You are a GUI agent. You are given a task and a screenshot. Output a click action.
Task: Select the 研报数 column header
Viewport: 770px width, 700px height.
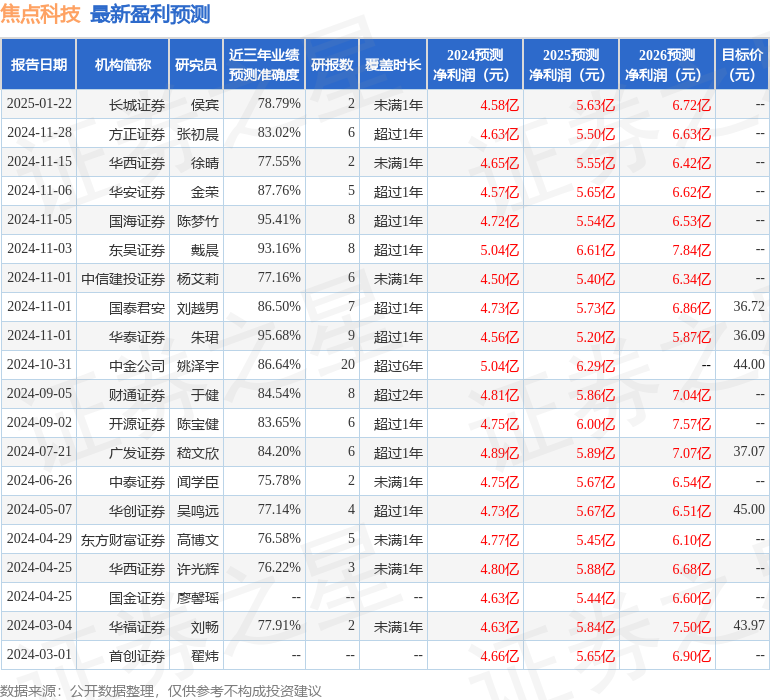[332, 65]
